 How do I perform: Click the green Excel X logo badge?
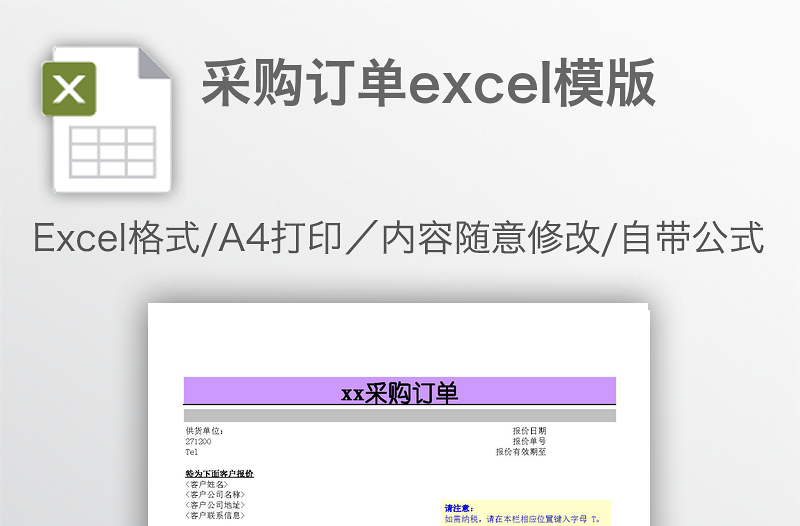69,89
